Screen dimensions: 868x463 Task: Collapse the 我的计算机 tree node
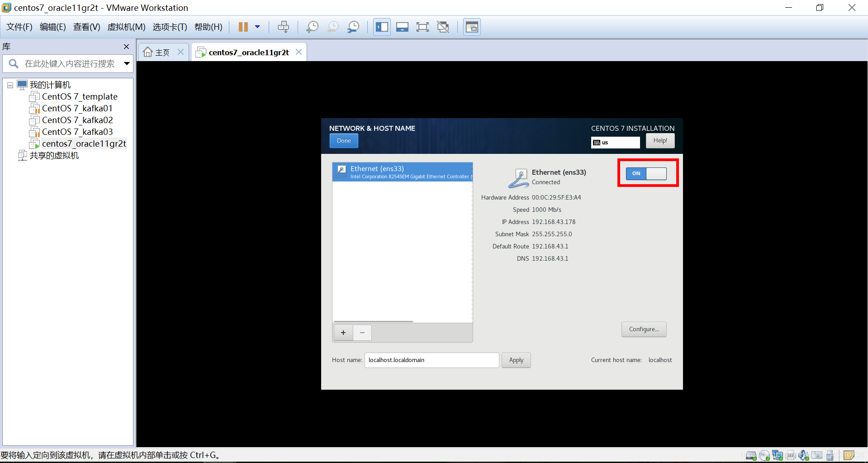pyautogui.click(x=10, y=85)
